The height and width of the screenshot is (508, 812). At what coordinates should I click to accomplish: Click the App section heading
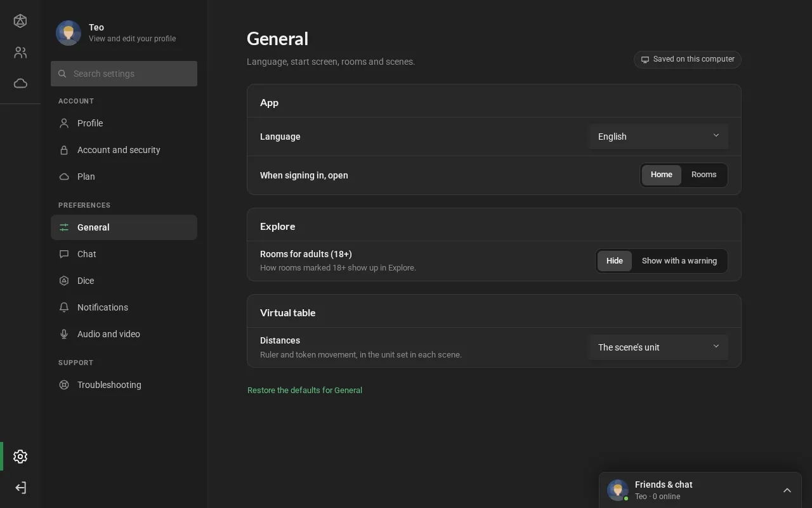[269, 103]
